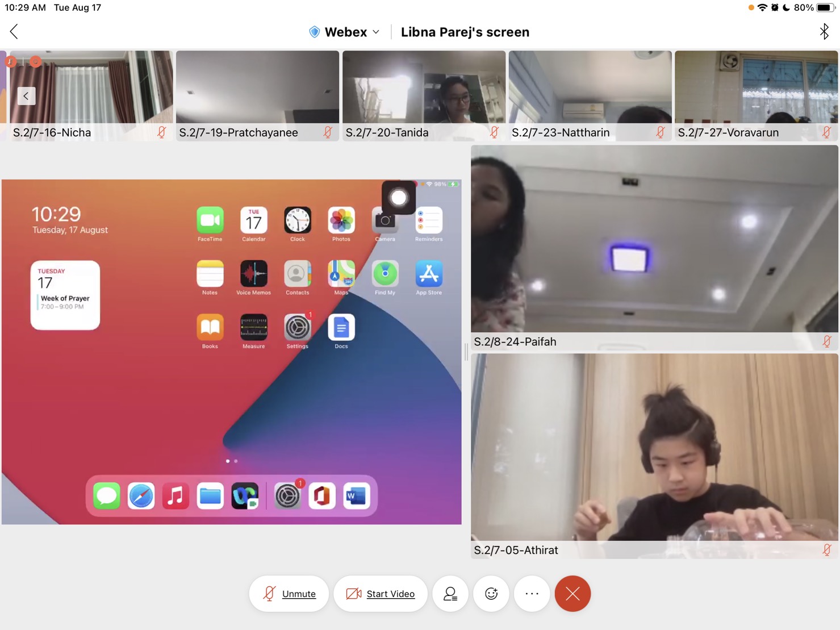Screen dimensions: 840x630
Task: Tap muted mic icon beside Athirat
Action: tap(826, 550)
